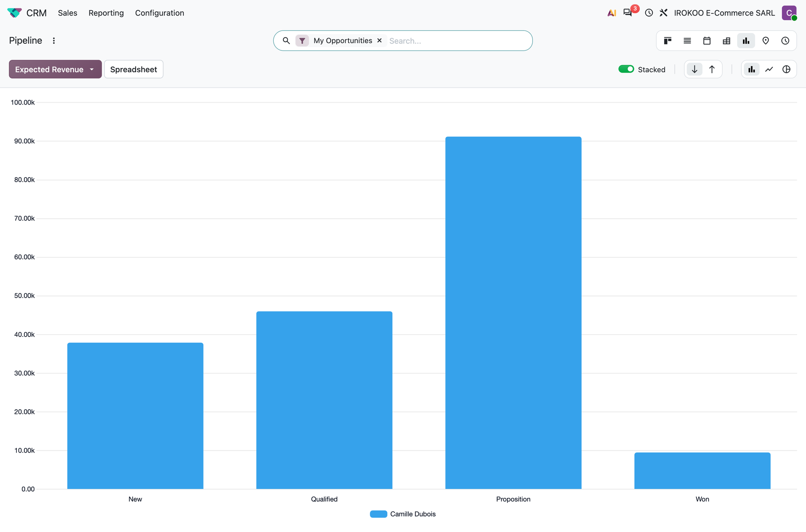Click the Pipeline breadcrumb title

click(26, 40)
